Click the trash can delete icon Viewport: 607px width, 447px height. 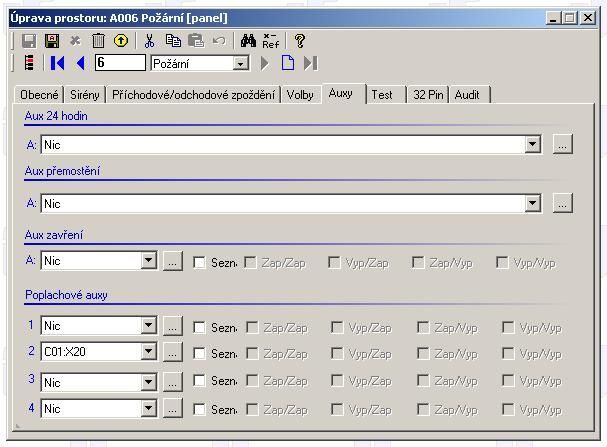coord(98,41)
